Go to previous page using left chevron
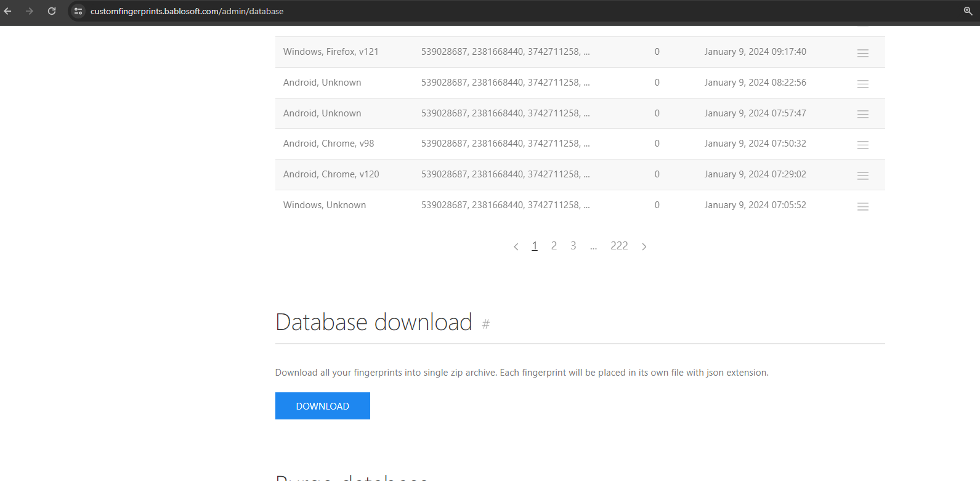The width and height of the screenshot is (980, 481). click(516, 246)
